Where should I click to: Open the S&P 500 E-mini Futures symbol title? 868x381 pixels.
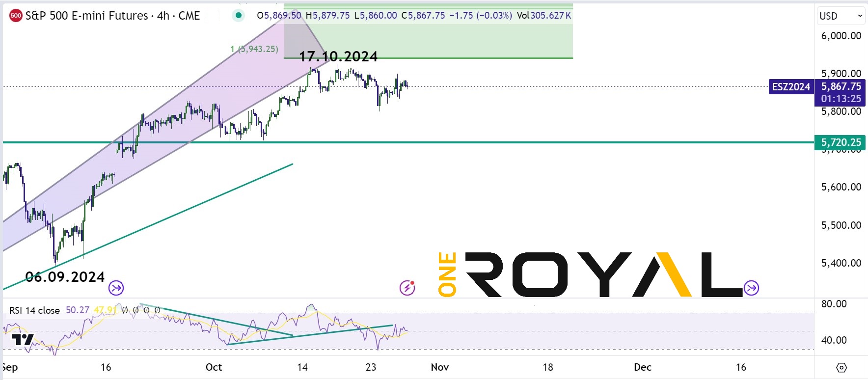[x=112, y=16]
